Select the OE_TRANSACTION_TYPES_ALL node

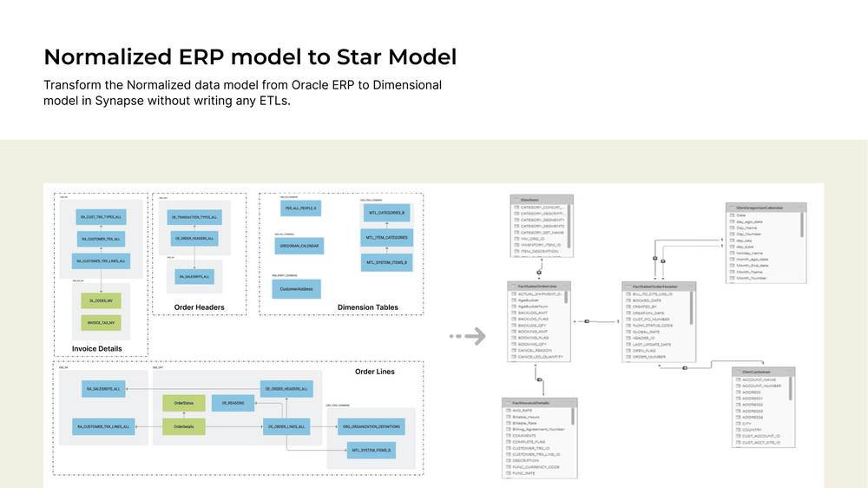click(194, 217)
